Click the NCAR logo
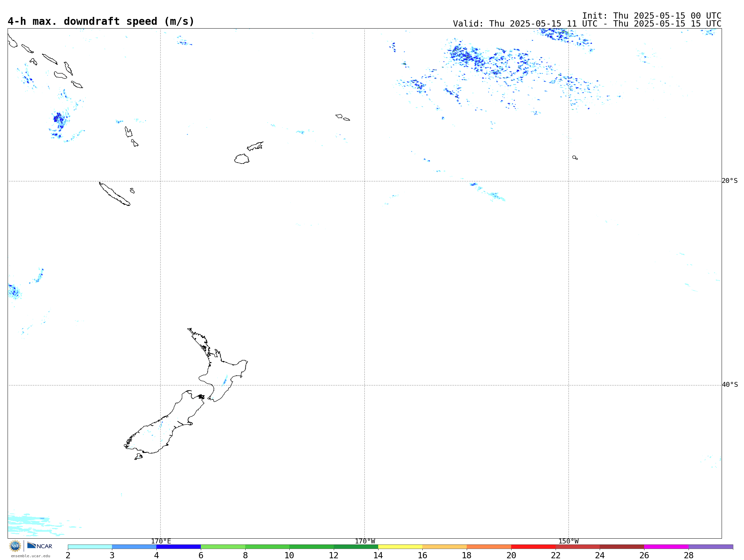The width and height of the screenshot is (744, 560). pos(40,546)
